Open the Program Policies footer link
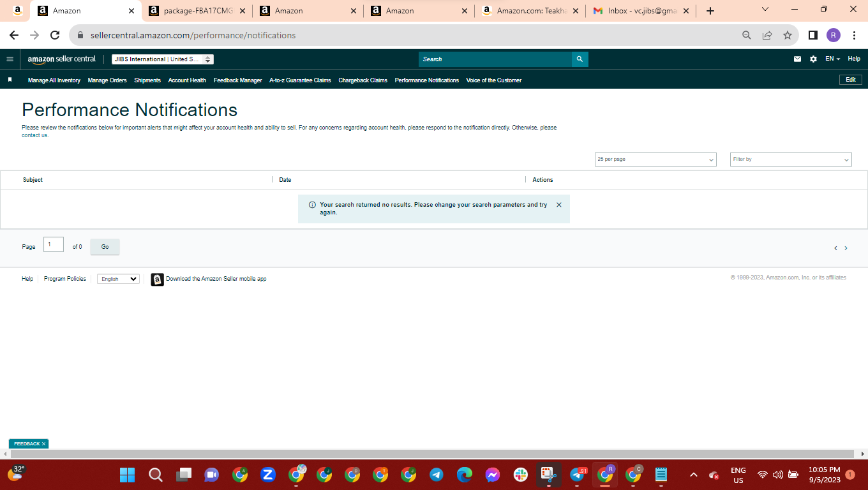This screenshot has width=868, height=490. (x=65, y=279)
